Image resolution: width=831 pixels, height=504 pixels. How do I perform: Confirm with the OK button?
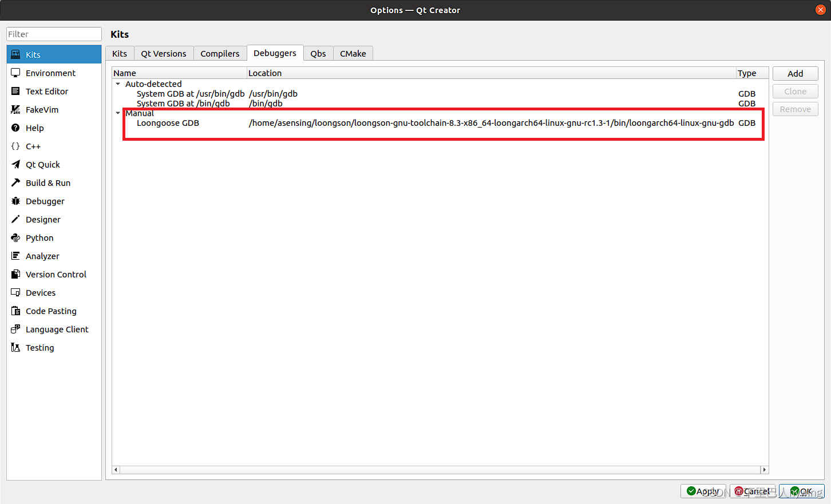pyautogui.click(x=801, y=491)
